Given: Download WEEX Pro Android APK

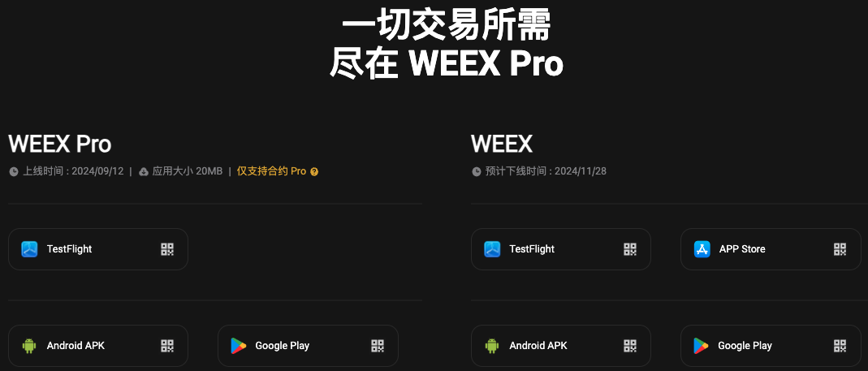Looking at the screenshot, I should point(98,346).
